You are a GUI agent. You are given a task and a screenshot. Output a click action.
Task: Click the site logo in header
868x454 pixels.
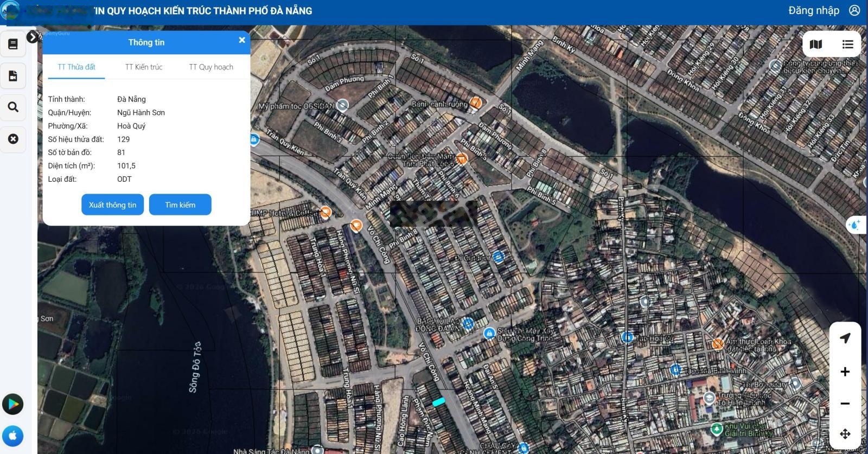(x=10, y=11)
